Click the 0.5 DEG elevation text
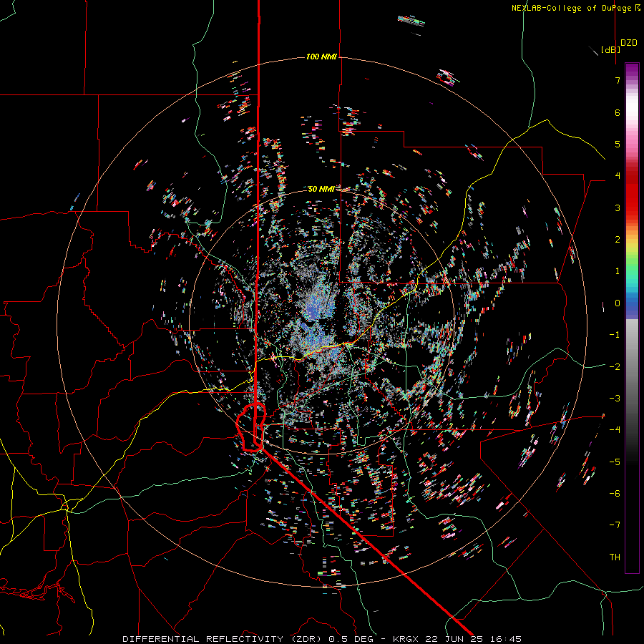Viewport: 644px width, 644px height. 351,639
